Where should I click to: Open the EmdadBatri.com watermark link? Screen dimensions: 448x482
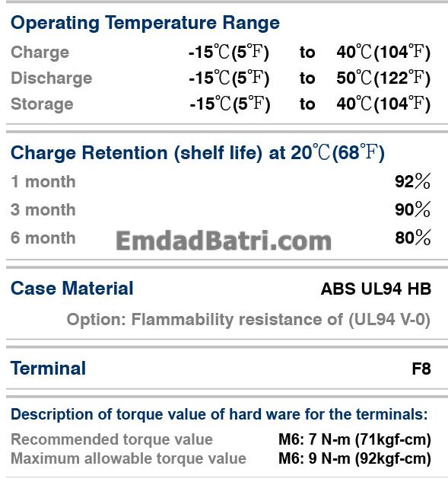pos(224,241)
